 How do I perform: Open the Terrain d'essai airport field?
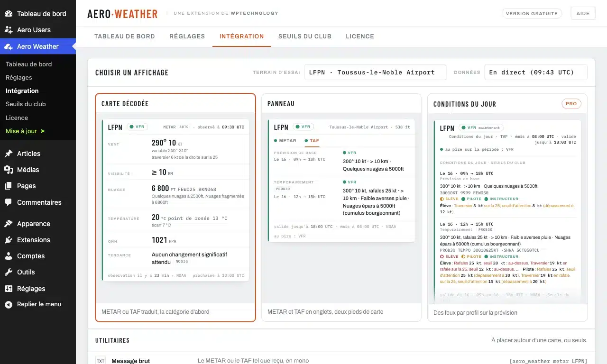375,72
